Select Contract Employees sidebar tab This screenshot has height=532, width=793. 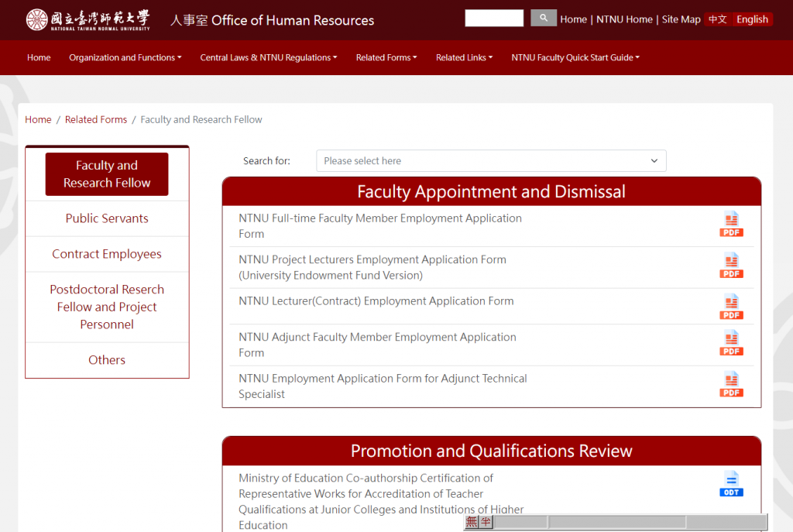107,254
